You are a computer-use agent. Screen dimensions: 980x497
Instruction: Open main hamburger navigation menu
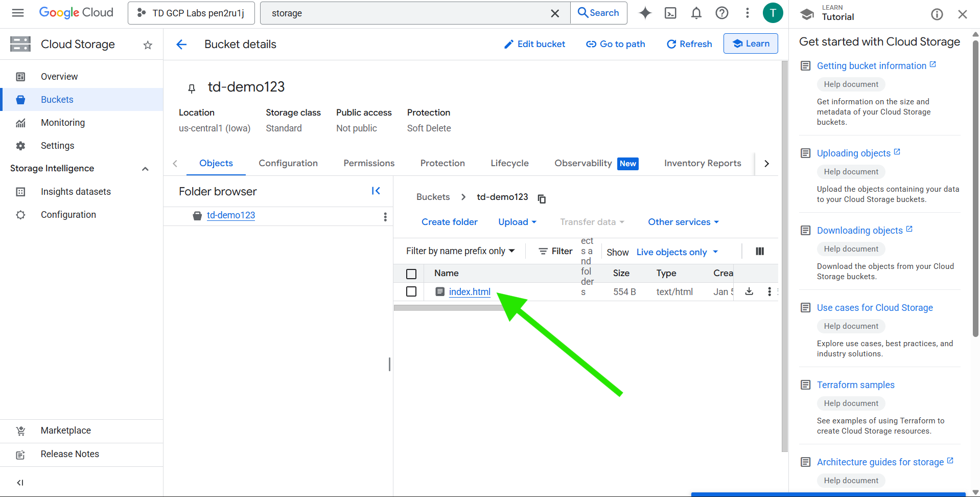coord(18,13)
